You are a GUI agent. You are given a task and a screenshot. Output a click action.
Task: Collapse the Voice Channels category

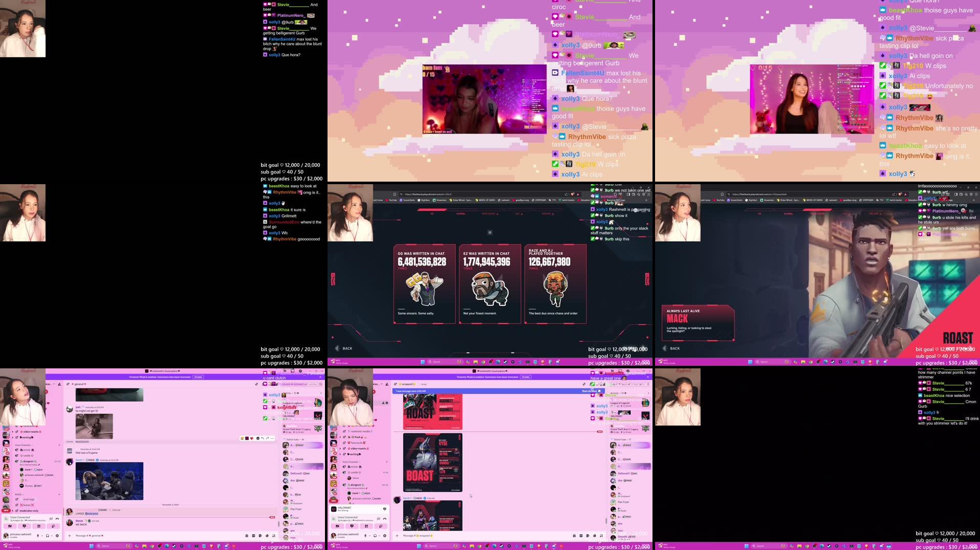[x=23, y=445]
